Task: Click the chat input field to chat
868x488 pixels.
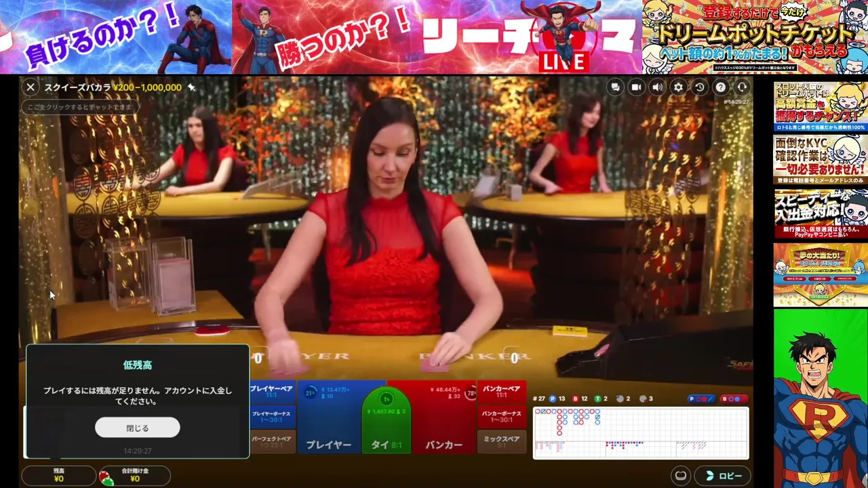Action: coord(81,107)
